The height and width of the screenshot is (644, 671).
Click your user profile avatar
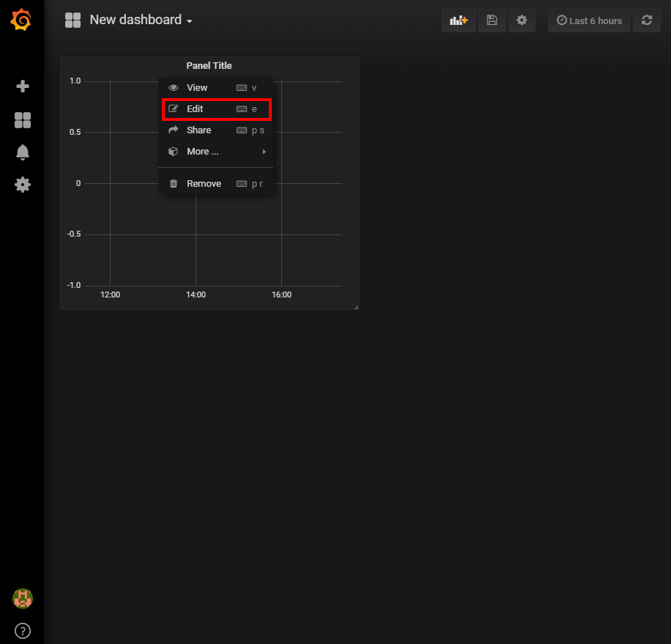point(22,599)
